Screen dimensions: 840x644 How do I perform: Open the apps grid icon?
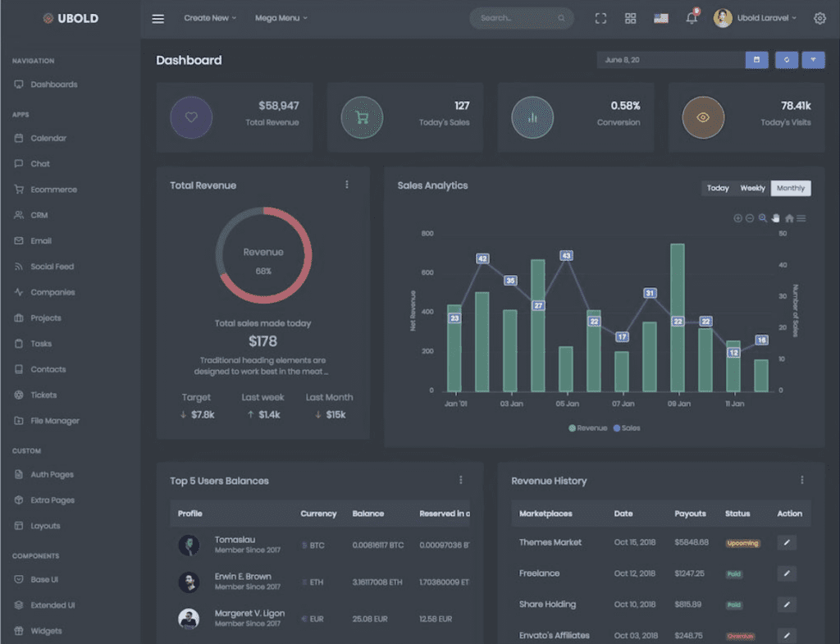[631, 18]
